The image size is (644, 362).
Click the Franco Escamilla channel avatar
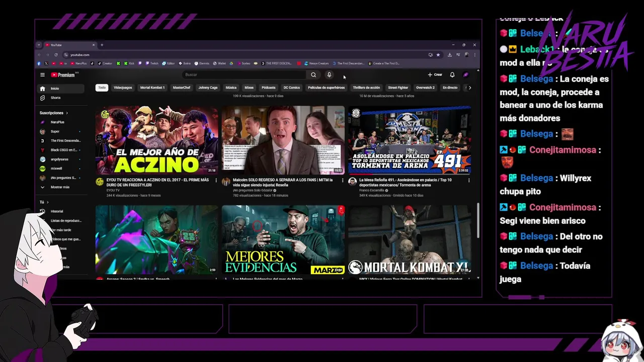[x=352, y=182]
